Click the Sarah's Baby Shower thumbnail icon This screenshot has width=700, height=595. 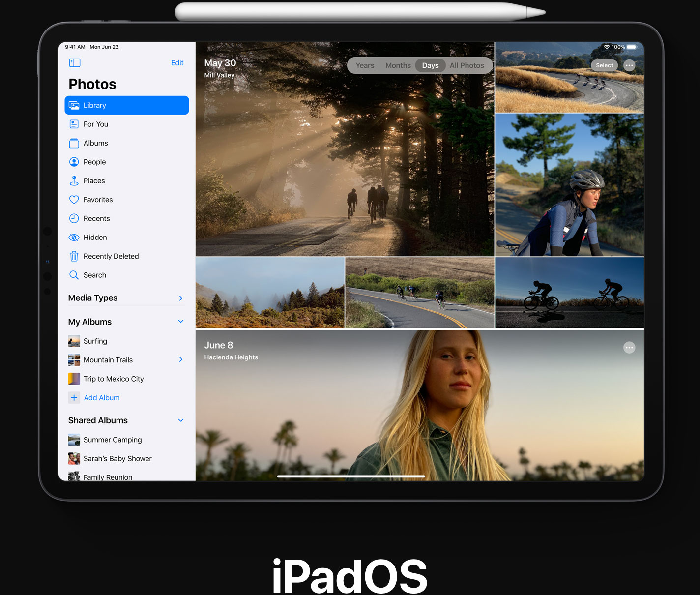point(74,459)
